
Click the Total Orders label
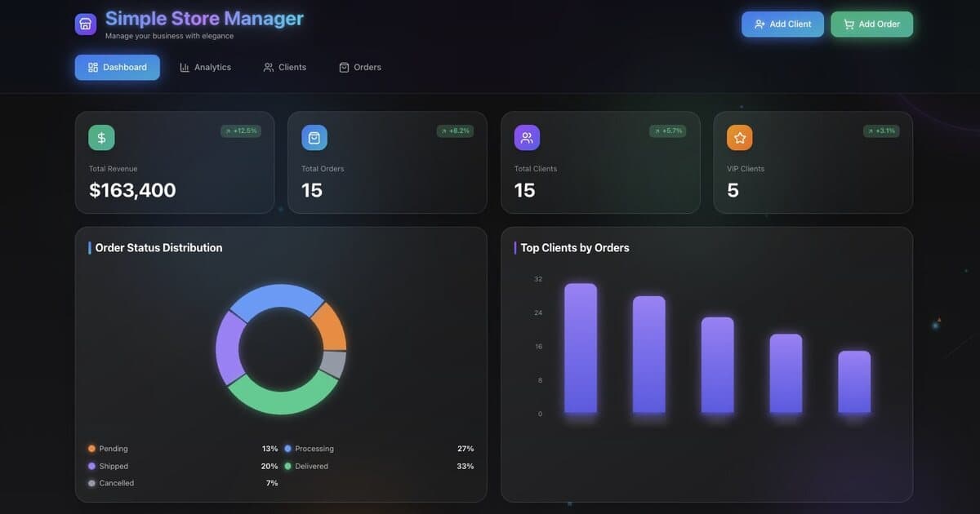pyautogui.click(x=323, y=169)
